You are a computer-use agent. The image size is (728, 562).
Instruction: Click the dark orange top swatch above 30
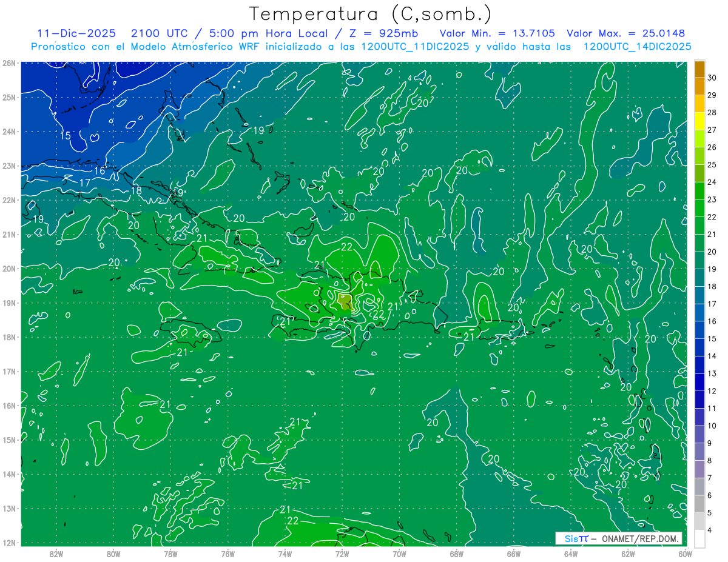pos(699,69)
